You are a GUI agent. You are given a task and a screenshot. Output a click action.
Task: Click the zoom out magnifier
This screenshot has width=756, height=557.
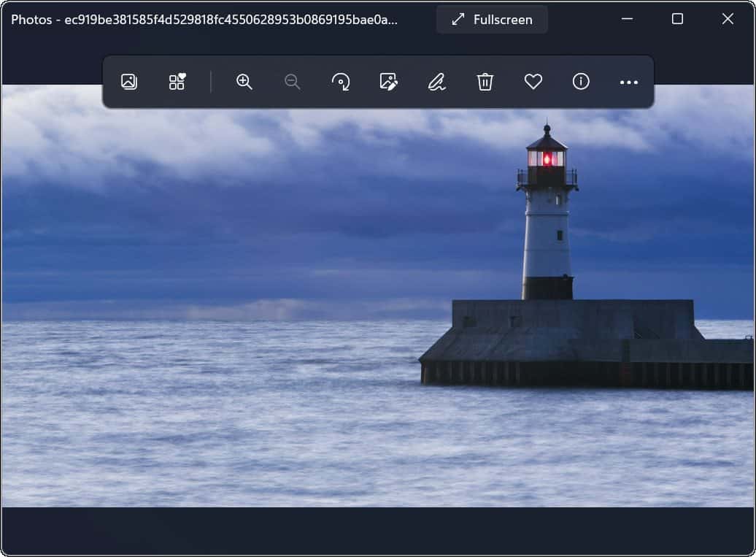coord(292,82)
